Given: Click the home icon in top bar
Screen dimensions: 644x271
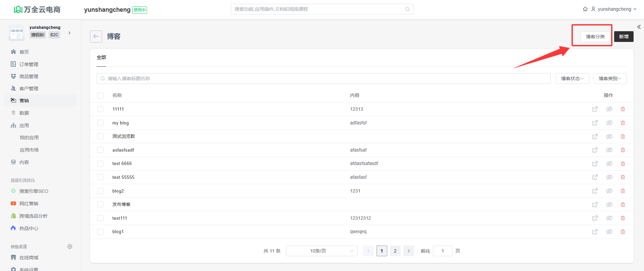Looking at the screenshot, I should [x=585, y=9].
